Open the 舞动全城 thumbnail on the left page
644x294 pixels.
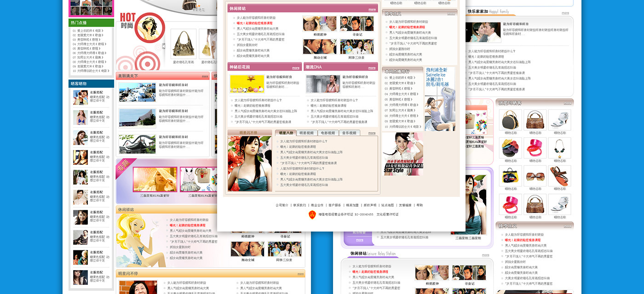click(x=247, y=249)
